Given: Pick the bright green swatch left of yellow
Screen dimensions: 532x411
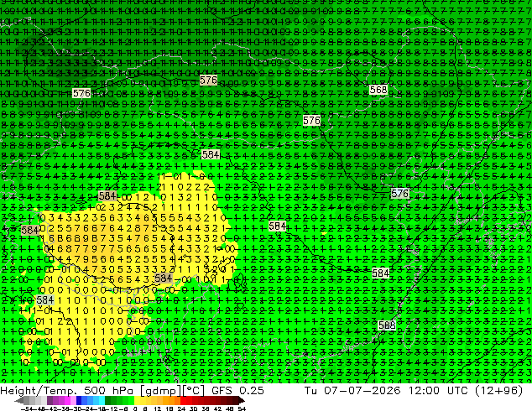Looking at the screenshot, I should click(x=131, y=400).
